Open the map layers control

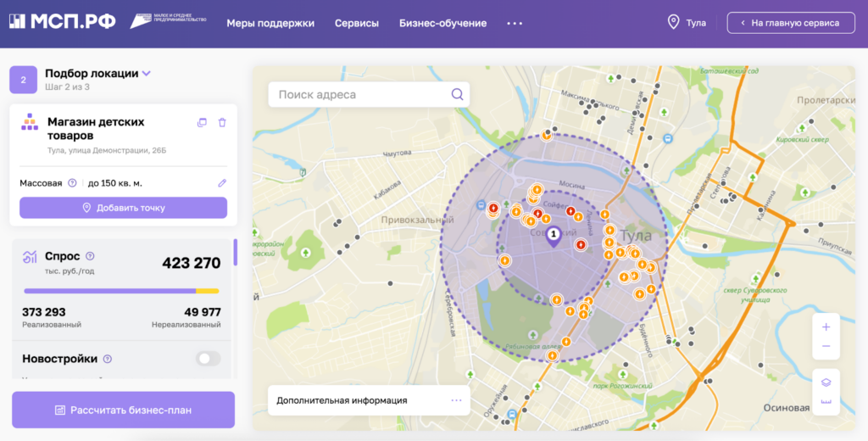pyautogui.click(x=826, y=382)
